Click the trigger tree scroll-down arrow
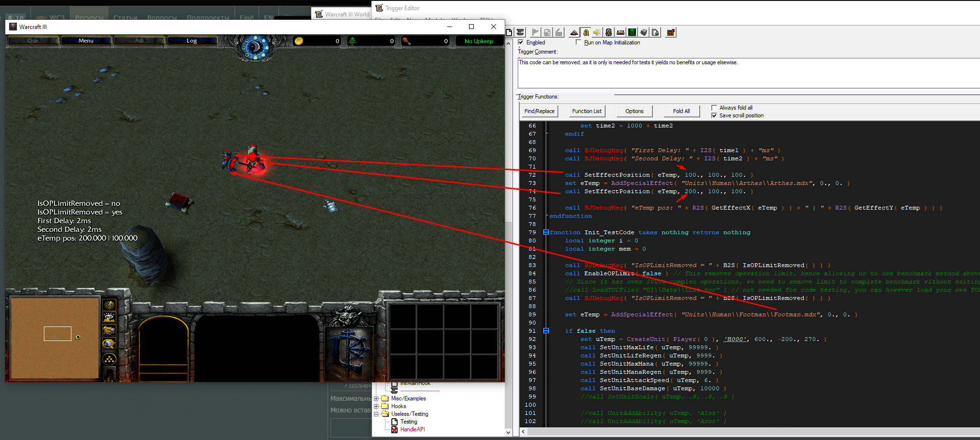The width and height of the screenshot is (980, 440). [508, 432]
